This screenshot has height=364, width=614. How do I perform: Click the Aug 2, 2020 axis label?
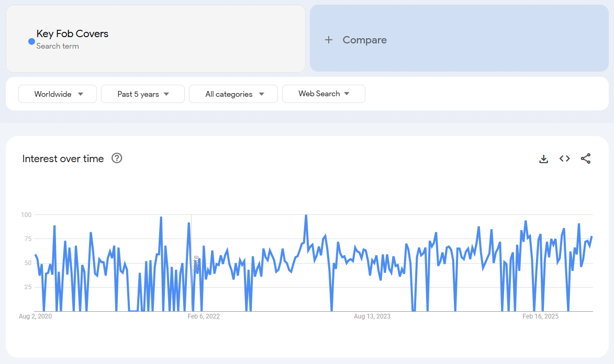(35, 316)
